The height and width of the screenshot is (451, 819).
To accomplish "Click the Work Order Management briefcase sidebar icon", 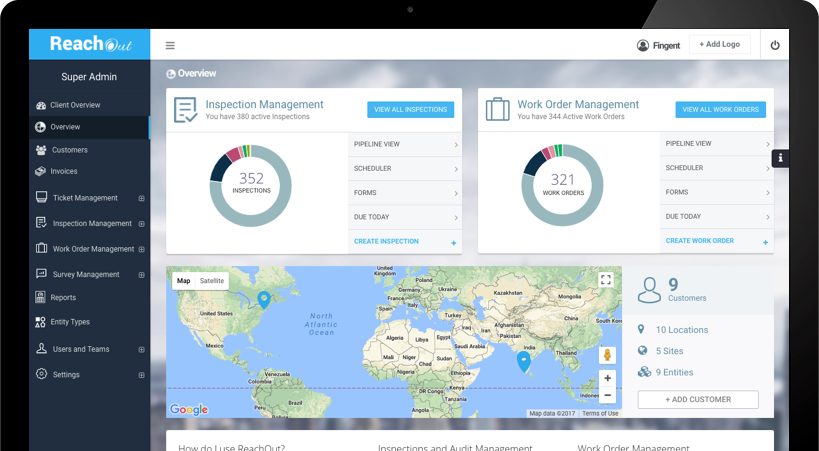I will (x=41, y=248).
